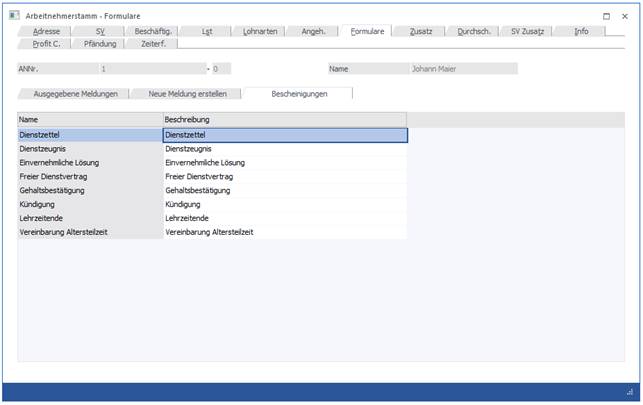This screenshot has width=643, height=405.
Task: Switch to the Pfändung tab
Action: coord(99,44)
